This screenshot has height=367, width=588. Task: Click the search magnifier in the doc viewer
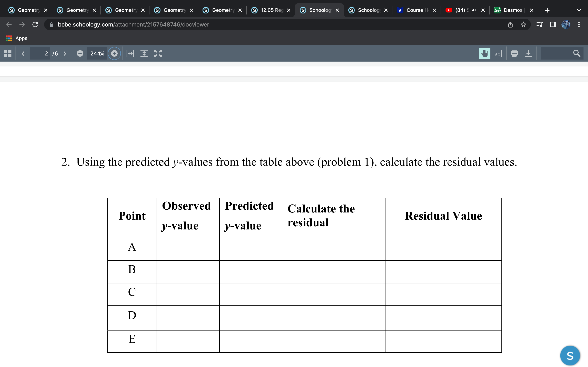[x=577, y=53]
